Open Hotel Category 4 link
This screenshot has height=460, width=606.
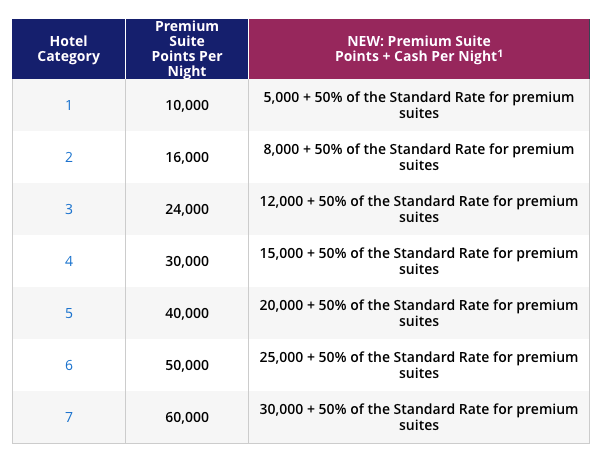(x=69, y=261)
